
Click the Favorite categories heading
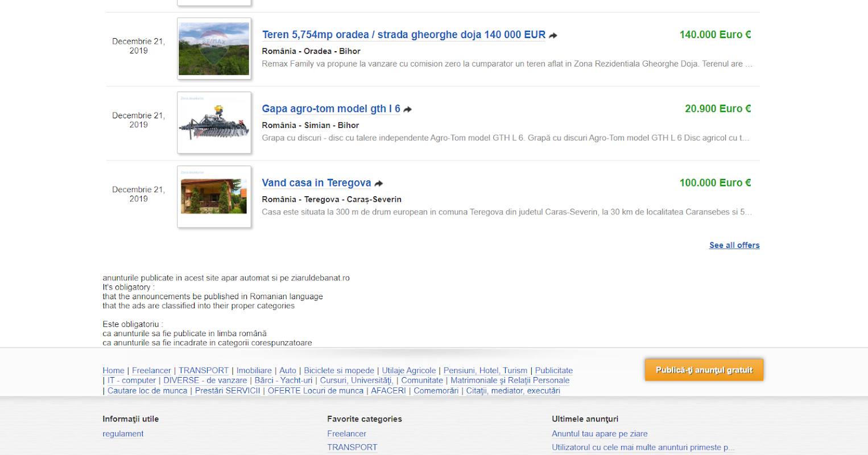tap(365, 419)
